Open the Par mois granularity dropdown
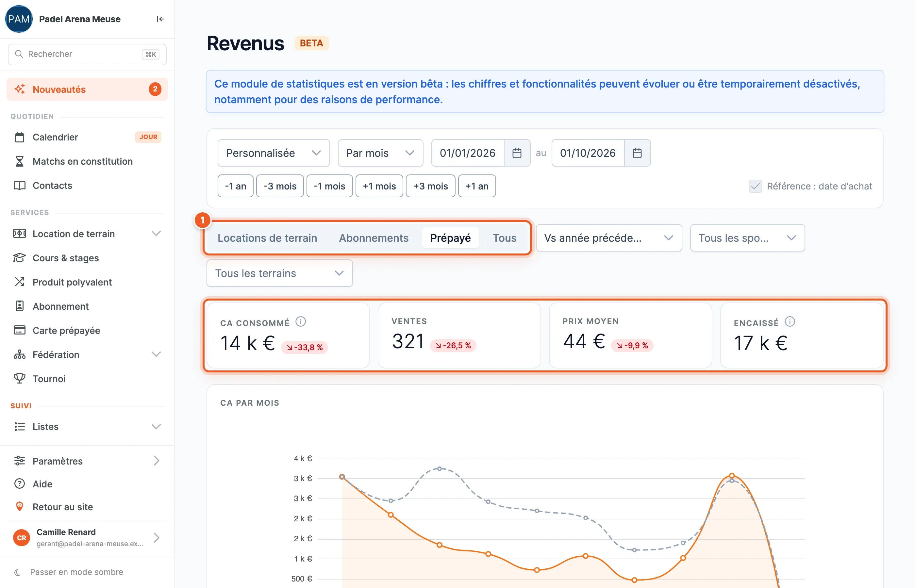This screenshot has height=588, width=915. pyautogui.click(x=380, y=153)
